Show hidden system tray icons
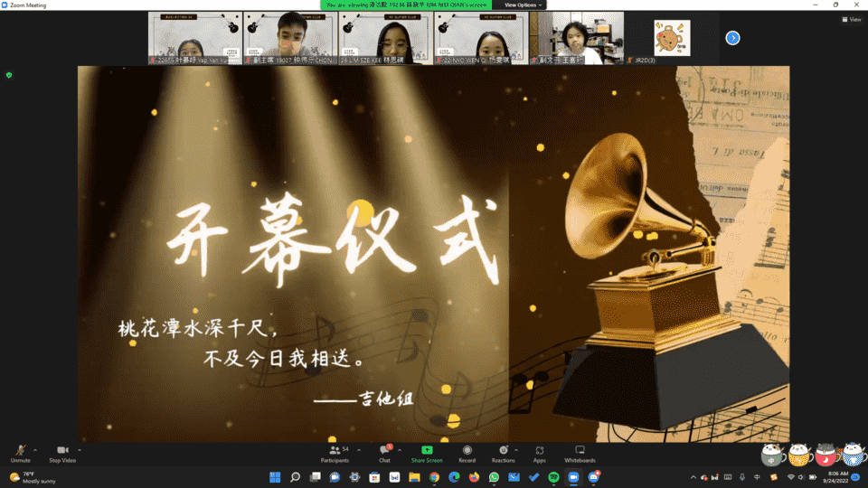868x488 pixels. pos(693,477)
